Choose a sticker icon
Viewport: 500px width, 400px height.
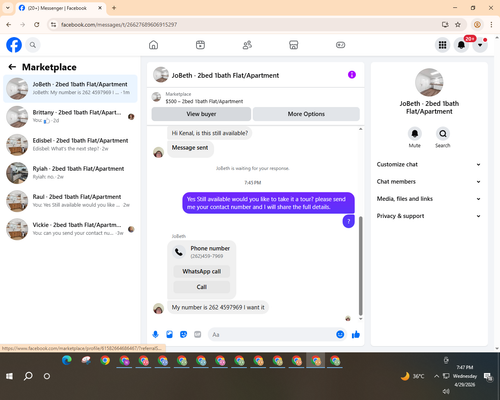[183, 334]
